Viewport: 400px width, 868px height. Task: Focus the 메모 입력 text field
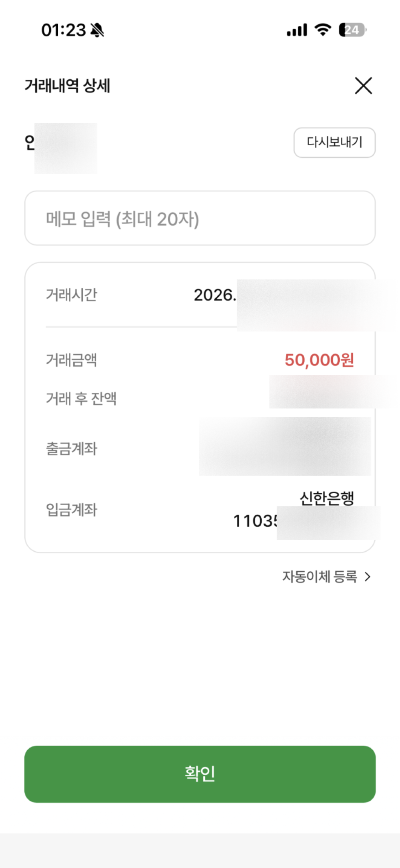[200, 218]
